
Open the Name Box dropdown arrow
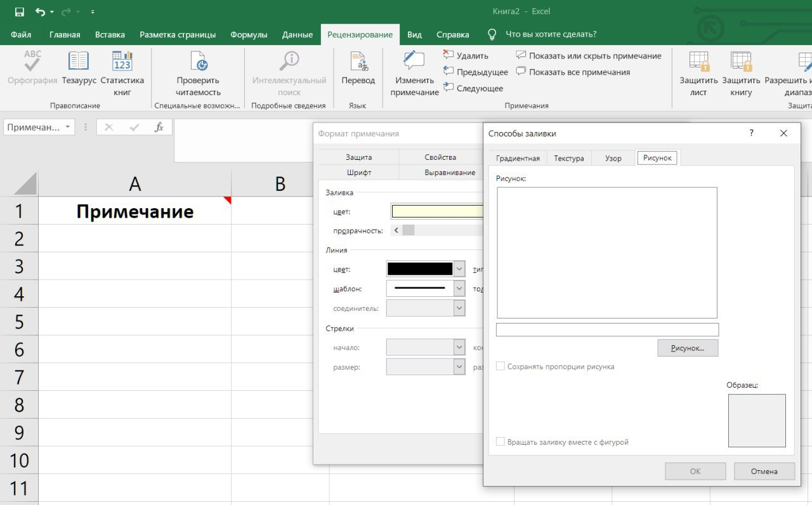click(67, 128)
